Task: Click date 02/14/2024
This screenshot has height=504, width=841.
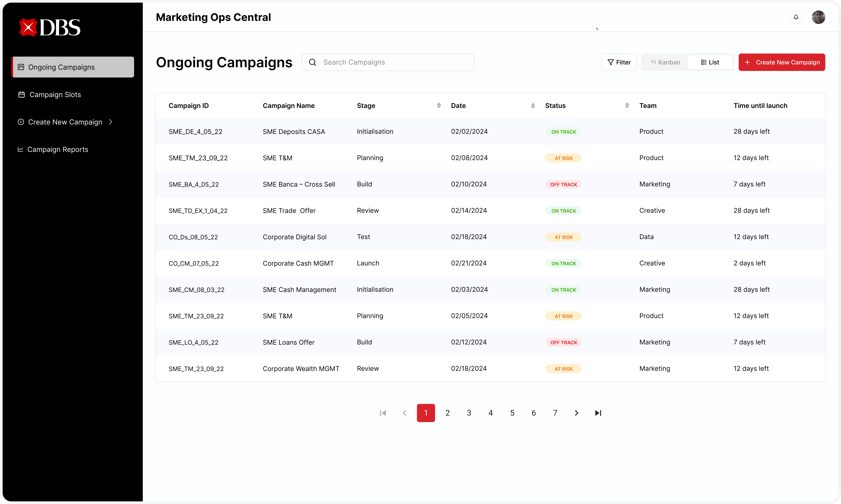Action: pos(469,211)
